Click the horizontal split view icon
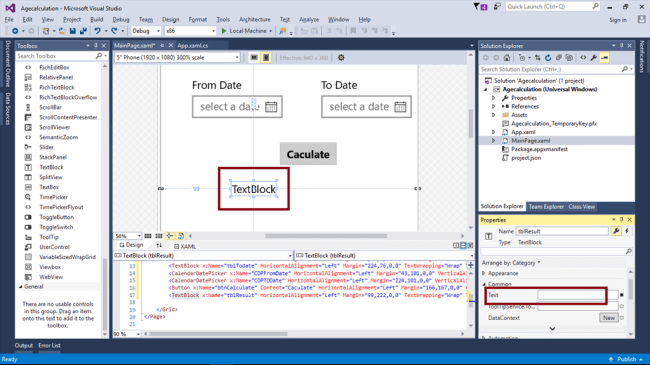Image resolution: width=650 pixels, height=365 pixels. click(x=463, y=246)
